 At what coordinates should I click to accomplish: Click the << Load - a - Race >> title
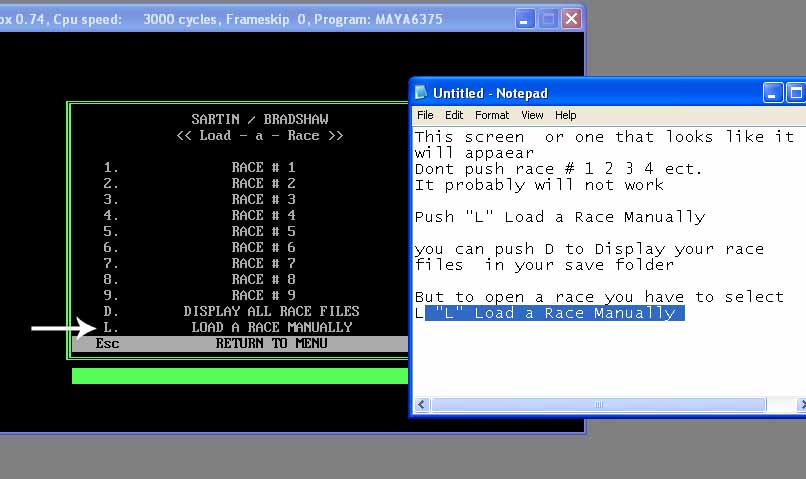click(260, 136)
